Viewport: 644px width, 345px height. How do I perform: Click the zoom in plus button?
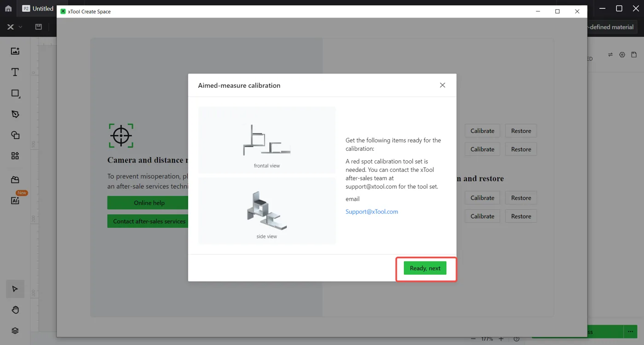(x=501, y=339)
